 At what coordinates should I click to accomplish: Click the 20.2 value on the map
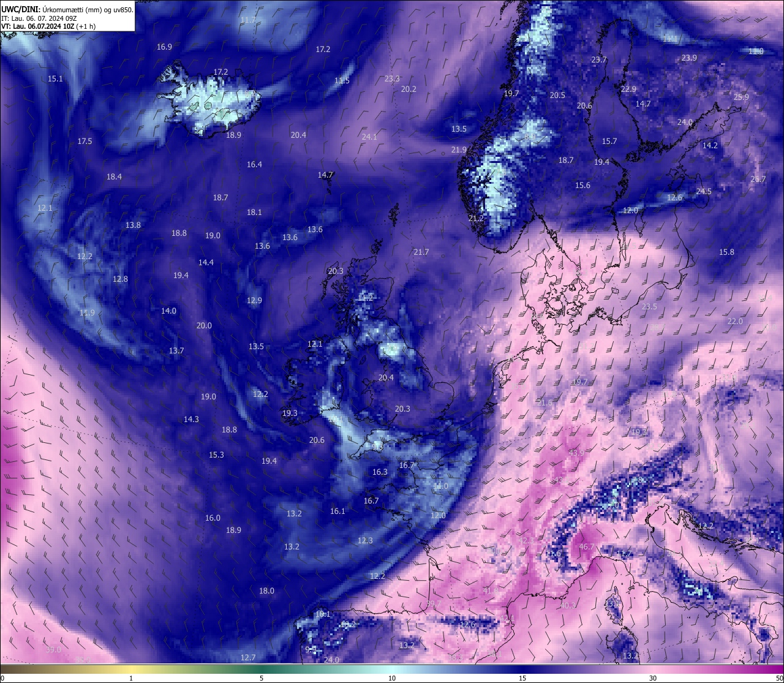[x=409, y=89]
